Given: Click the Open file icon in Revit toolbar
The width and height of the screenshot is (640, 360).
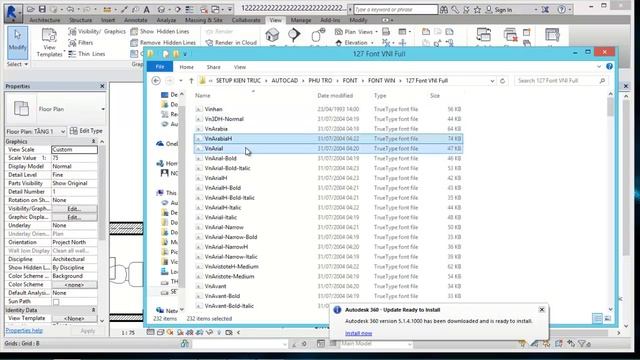Looking at the screenshot, I should 31,9.
